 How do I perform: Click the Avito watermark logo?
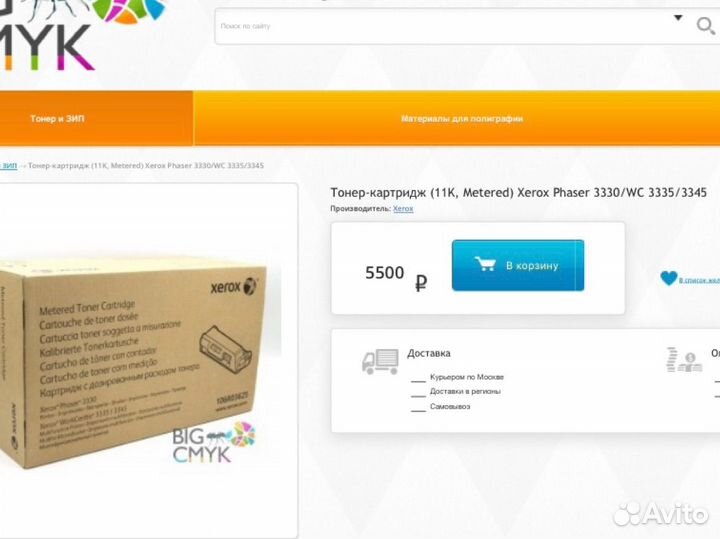661,513
